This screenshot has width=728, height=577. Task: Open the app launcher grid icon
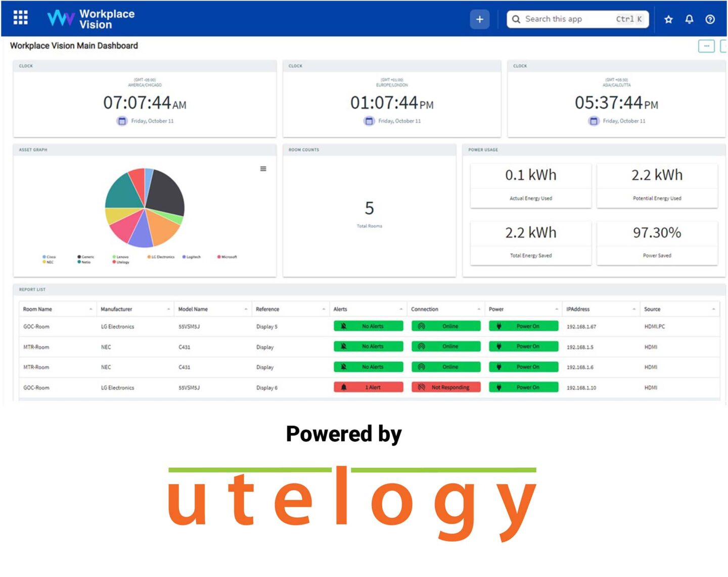click(20, 18)
